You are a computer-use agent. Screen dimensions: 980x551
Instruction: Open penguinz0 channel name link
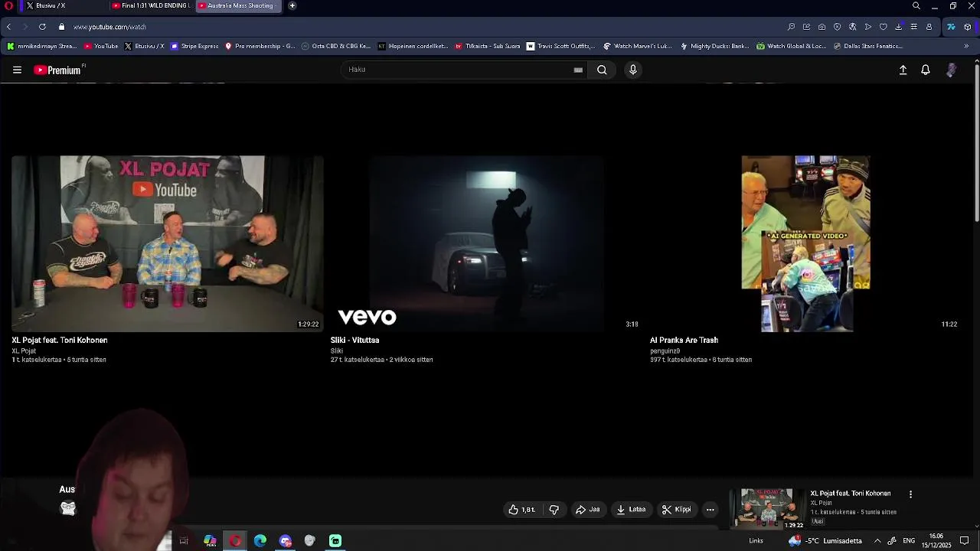[665, 350]
